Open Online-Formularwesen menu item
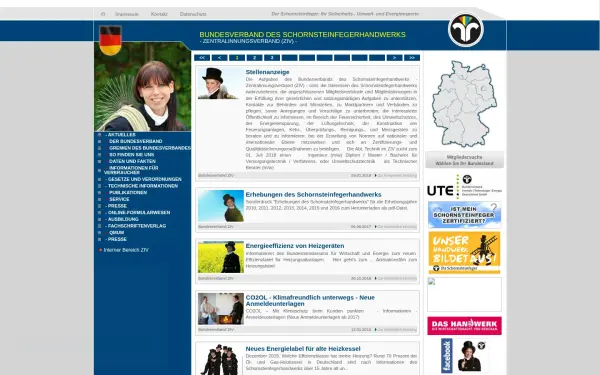The image size is (600, 375). pos(138,212)
